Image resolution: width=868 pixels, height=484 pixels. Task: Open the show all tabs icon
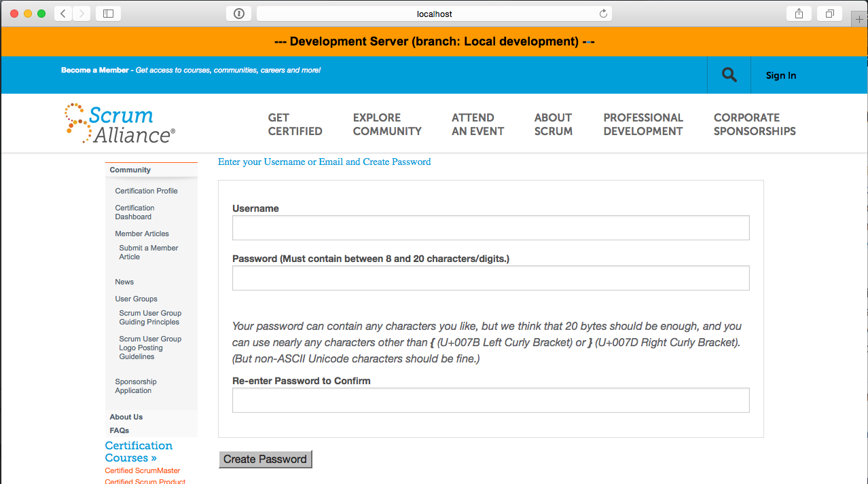(x=830, y=14)
